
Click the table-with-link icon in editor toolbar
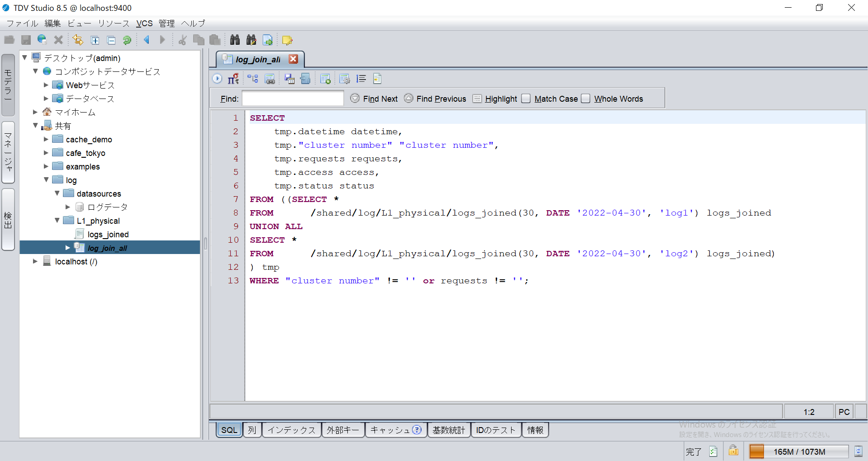click(270, 79)
